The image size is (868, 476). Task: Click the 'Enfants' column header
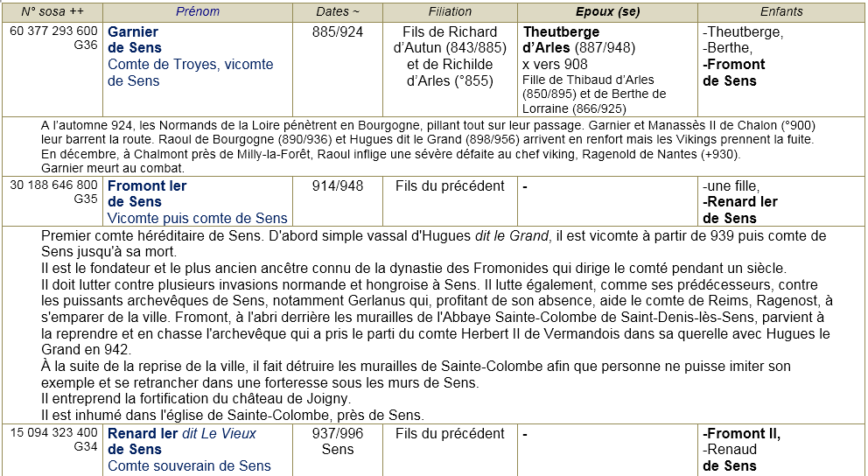[780, 11]
